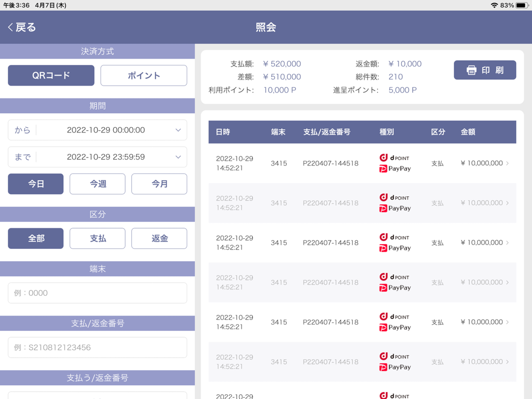
Task: Tap the back chevron icon next to 戻る
Action: [x=11, y=27]
